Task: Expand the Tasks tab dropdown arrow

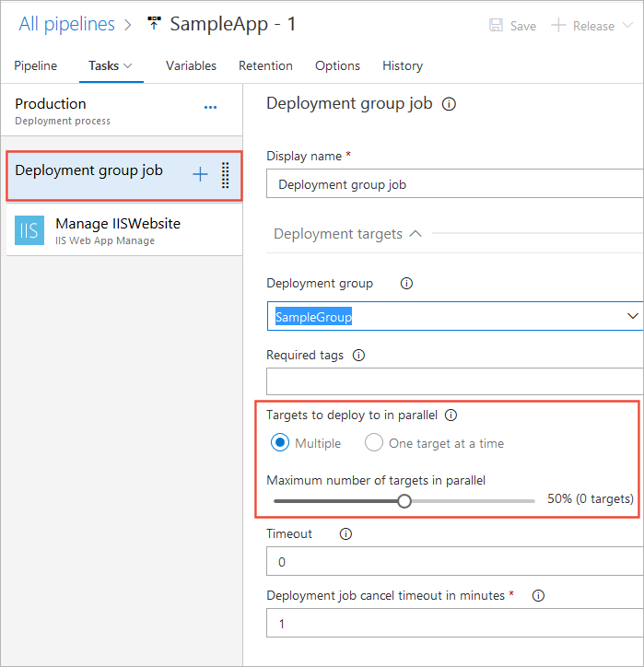Action: click(127, 65)
